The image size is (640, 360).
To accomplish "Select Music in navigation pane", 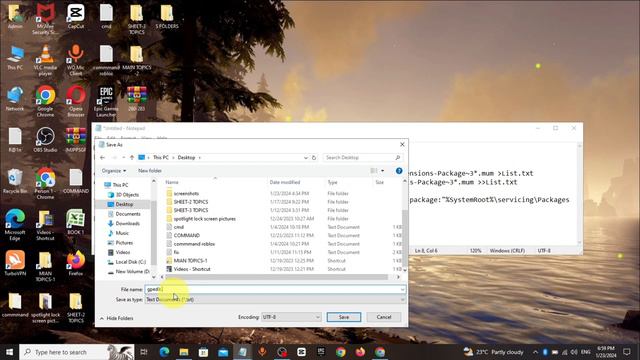I will pyautogui.click(x=122, y=233).
